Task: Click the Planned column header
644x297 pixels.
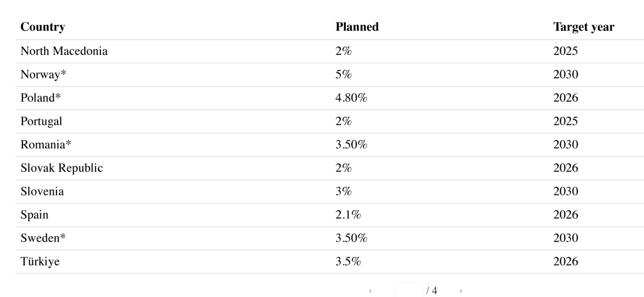Action: coord(357,27)
